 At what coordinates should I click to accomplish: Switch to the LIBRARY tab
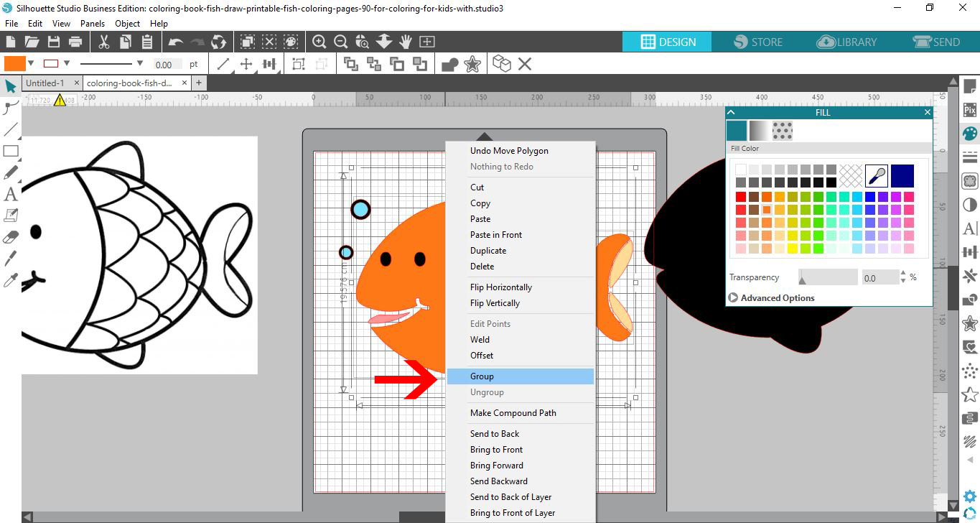(847, 42)
